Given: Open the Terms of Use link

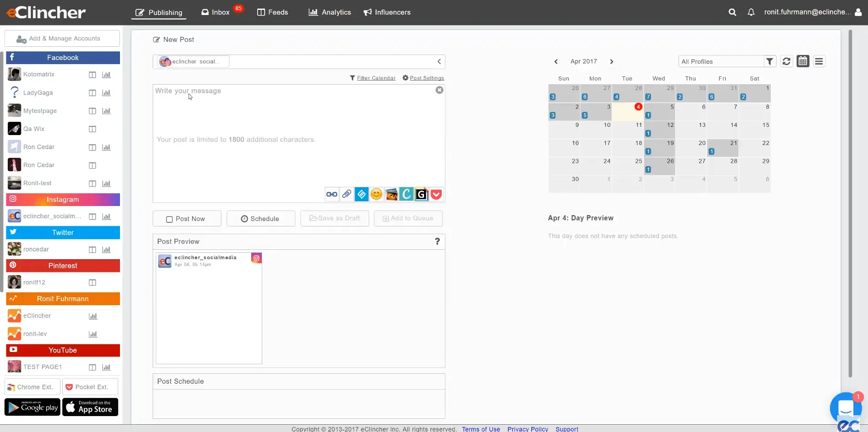Looking at the screenshot, I should (x=480, y=429).
